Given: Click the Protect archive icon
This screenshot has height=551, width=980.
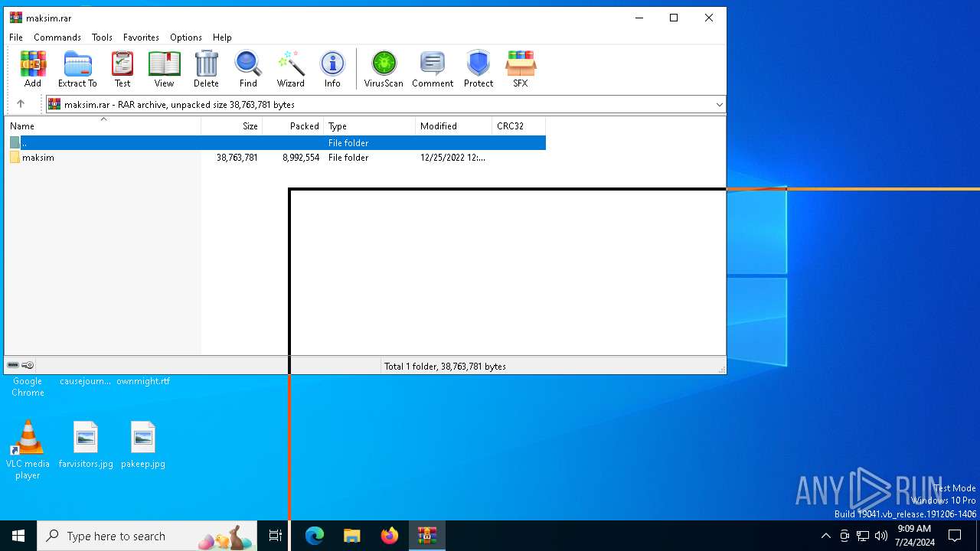Looking at the screenshot, I should (479, 70).
